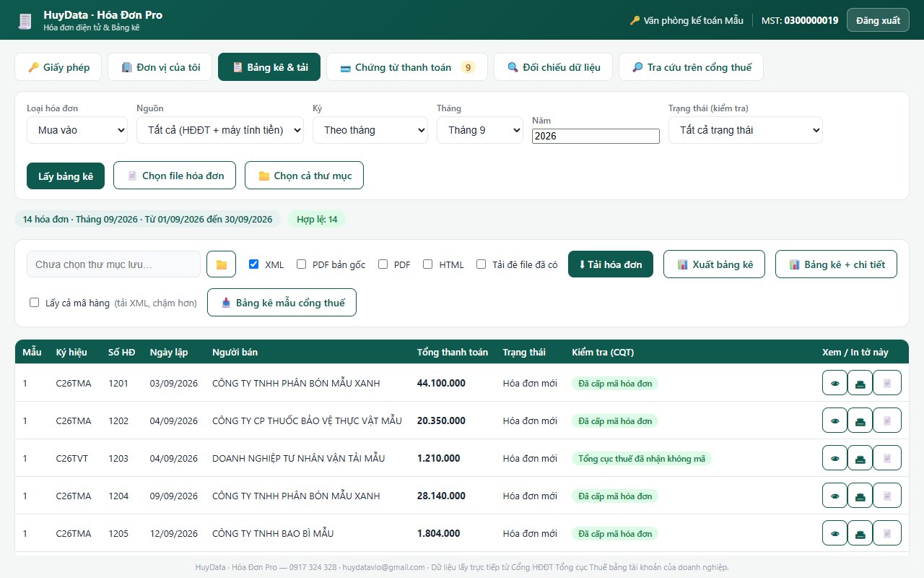924x578 pixels.
Task: Open the "Loại hóa đơn" dropdown
Action: (77, 130)
